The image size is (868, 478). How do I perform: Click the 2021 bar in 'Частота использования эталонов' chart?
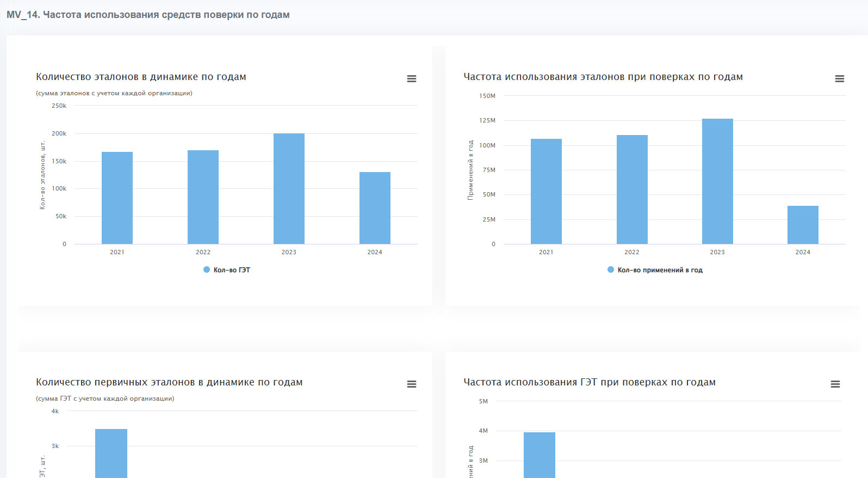pos(546,191)
